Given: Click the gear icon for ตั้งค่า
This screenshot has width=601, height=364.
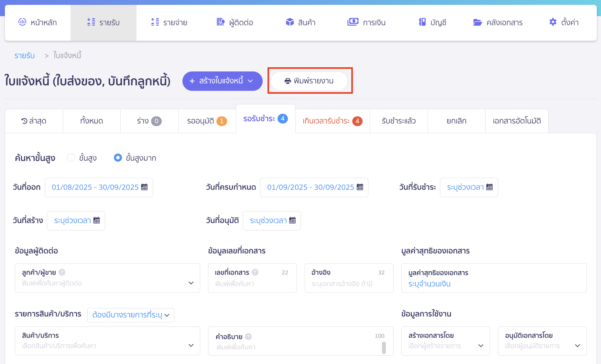Looking at the screenshot, I should click(x=553, y=22).
